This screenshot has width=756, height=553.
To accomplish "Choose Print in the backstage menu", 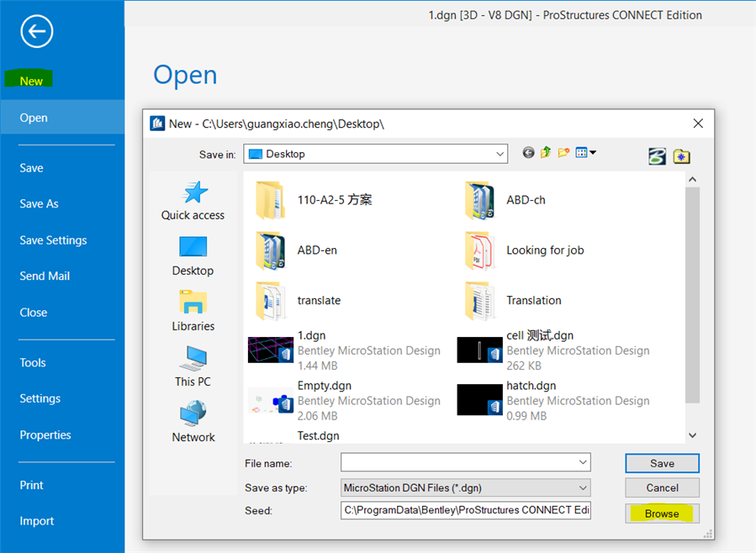I will point(31,485).
